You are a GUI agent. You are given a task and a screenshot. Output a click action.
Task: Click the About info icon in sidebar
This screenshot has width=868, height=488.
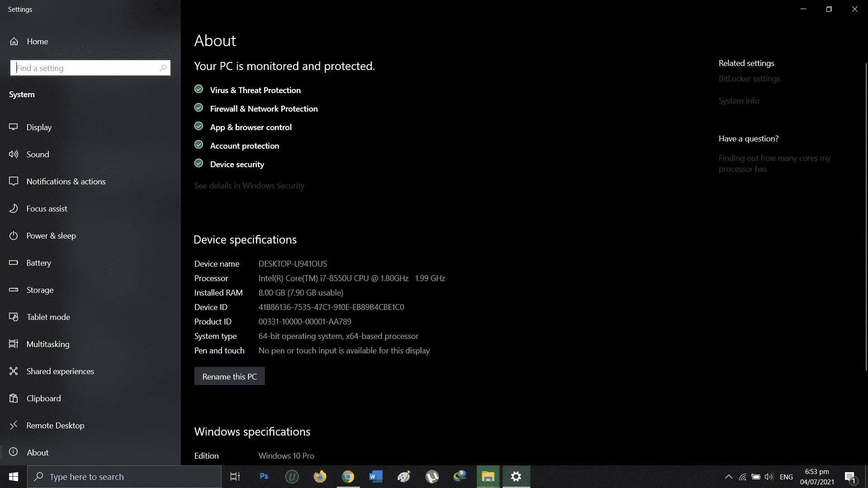pos(14,452)
